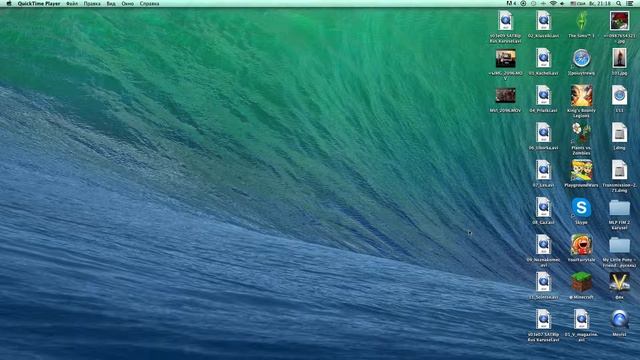Select the 111.jpg image thumbnail
640x360 pixels.
[619, 58]
